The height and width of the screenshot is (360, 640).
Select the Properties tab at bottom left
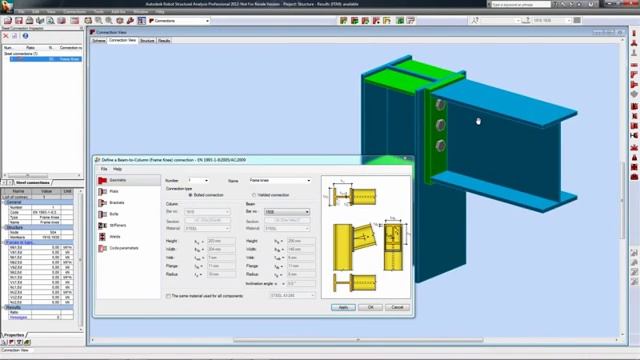[x=14, y=335]
